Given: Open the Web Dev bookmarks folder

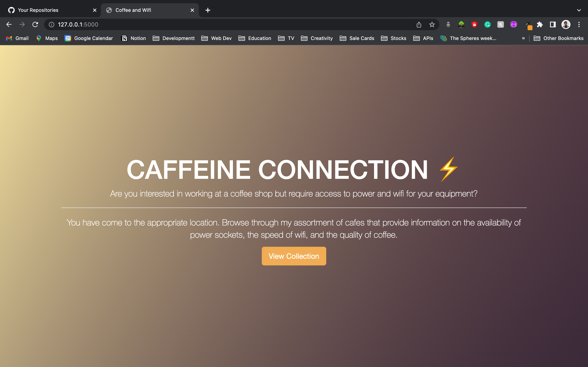Looking at the screenshot, I should [216, 38].
